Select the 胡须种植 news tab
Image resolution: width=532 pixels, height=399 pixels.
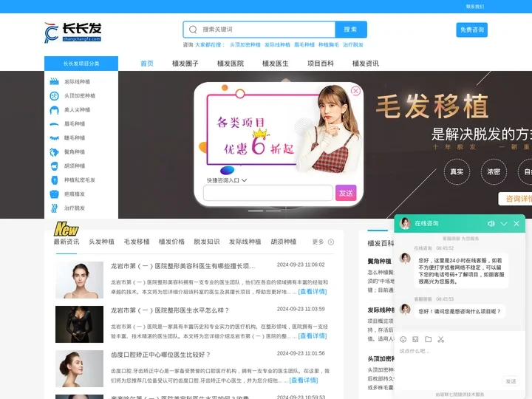click(x=283, y=242)
